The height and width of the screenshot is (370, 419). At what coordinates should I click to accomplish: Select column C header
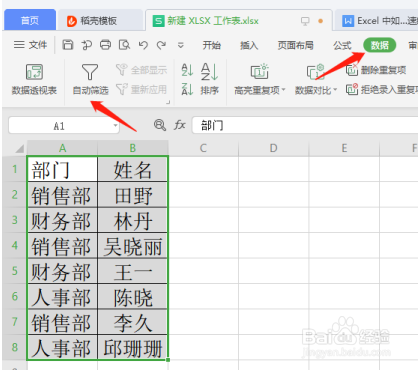[x=203, y=148]
